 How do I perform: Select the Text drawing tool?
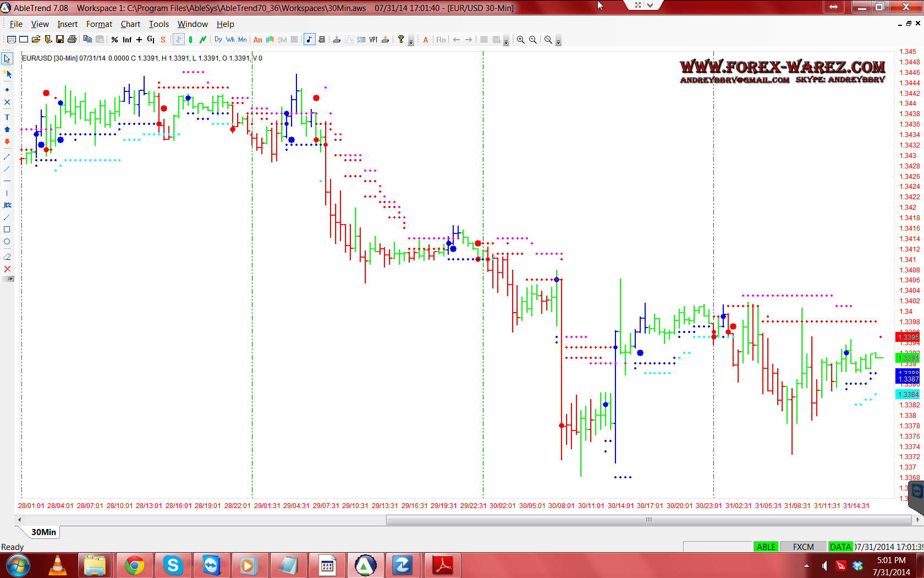click(7, 117)
